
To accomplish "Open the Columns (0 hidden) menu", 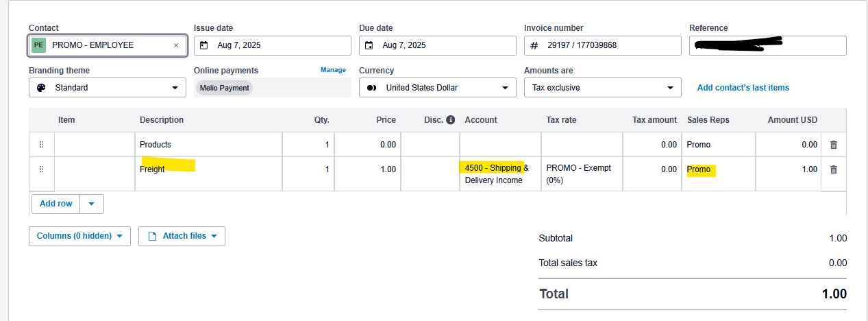I will [79, 236].
